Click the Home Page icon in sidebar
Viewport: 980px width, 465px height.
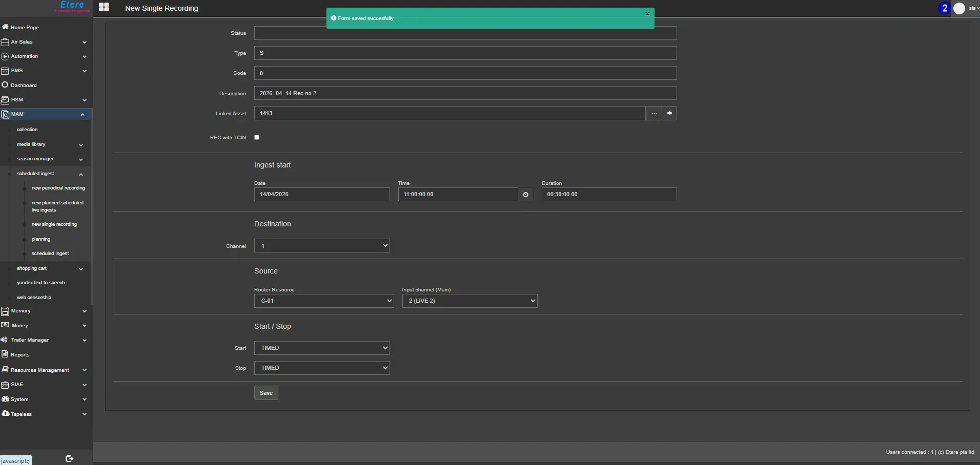[5, 27]
